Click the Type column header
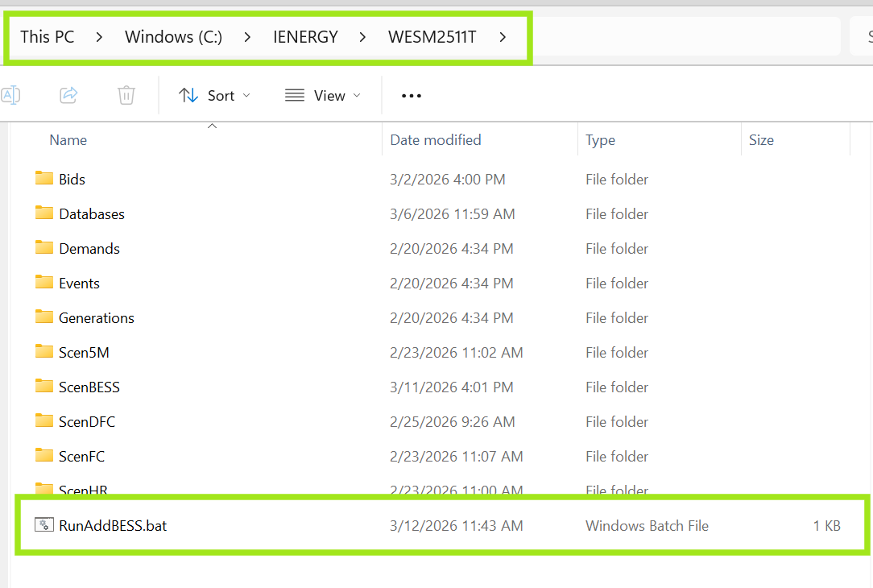Viewport: 873px width, 588px height. pos(600,140)
